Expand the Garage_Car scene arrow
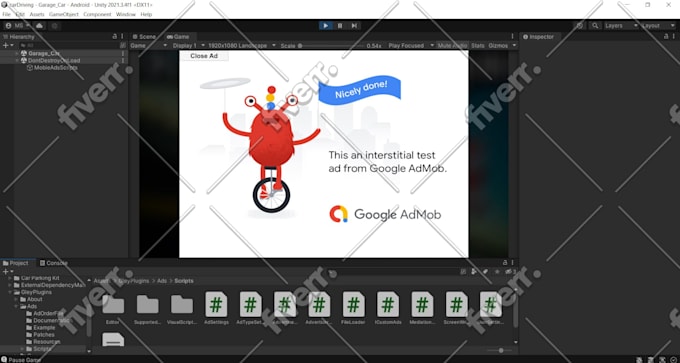 17,53
